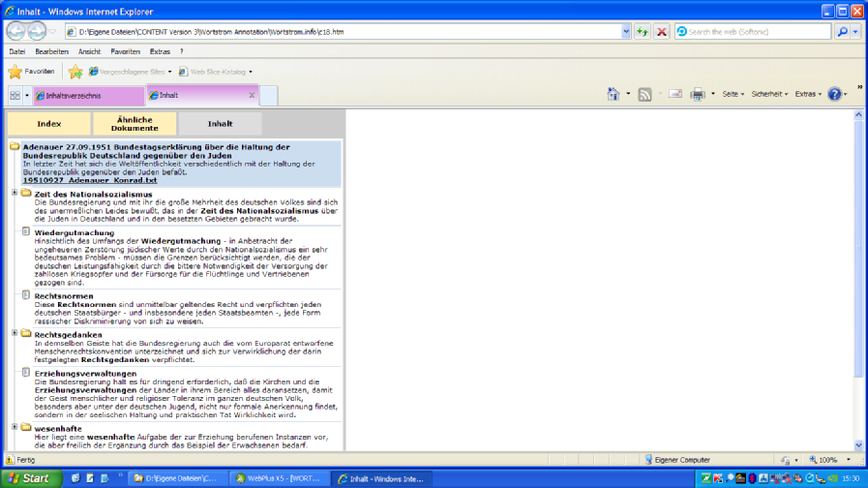Open the Help question mark icon
The height and width of the screenshot is (488, 868).
click(x=834, y=94)
